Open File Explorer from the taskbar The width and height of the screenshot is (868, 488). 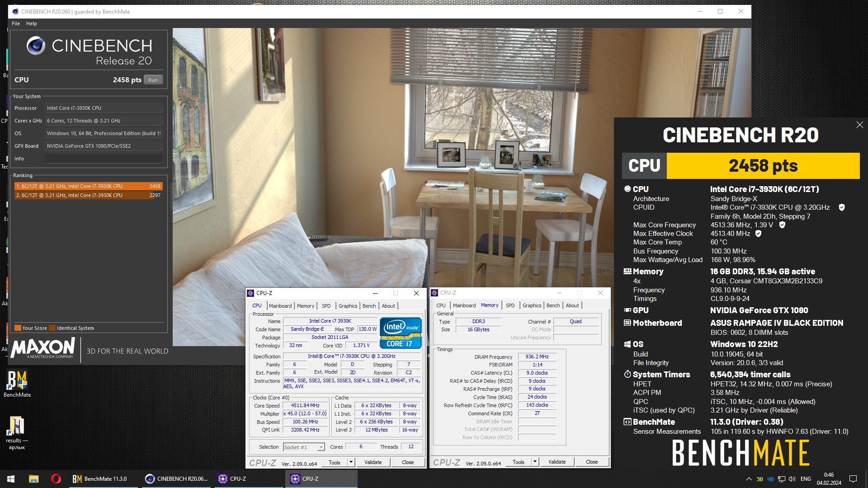pyautogui.click(x=33, y=479)
